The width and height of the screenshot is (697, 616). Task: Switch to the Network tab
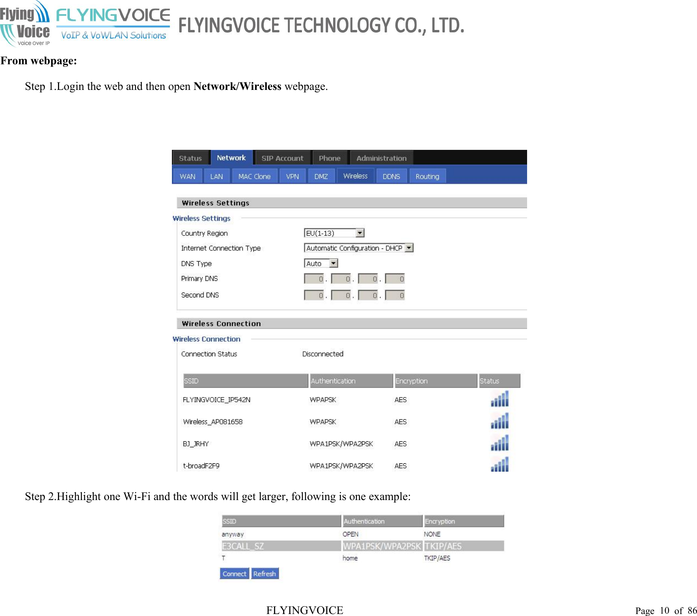(231, 158)
